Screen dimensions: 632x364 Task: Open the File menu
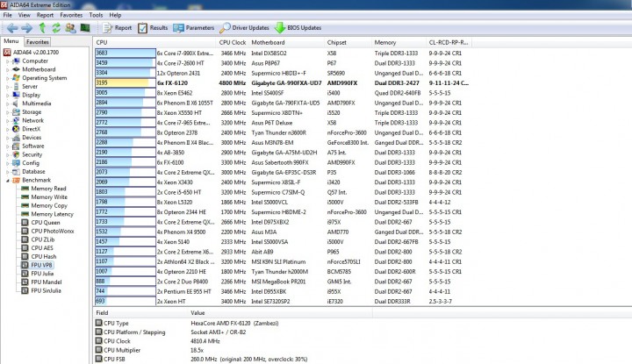[x=8, y=15]
